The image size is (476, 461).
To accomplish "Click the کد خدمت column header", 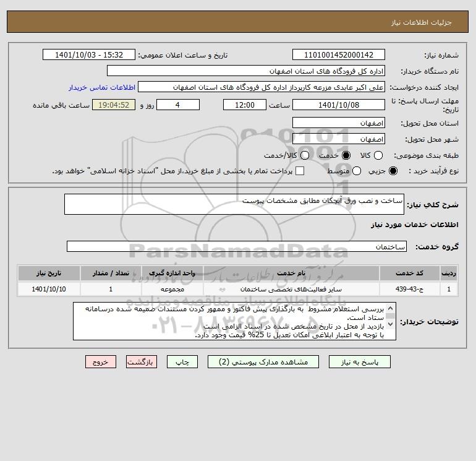I will [x=409, y=273].
